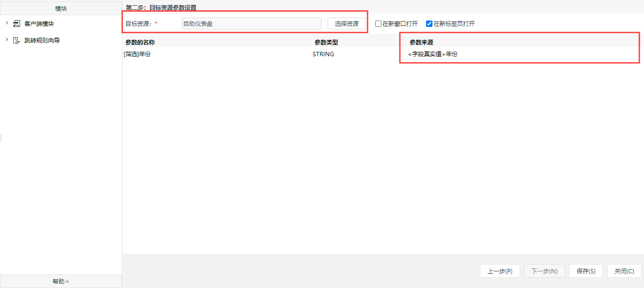The width and height of the screenshot is (644, 288).
Task: Select the [筛选]年份 parameter row
Action: [x=383, y=54]
